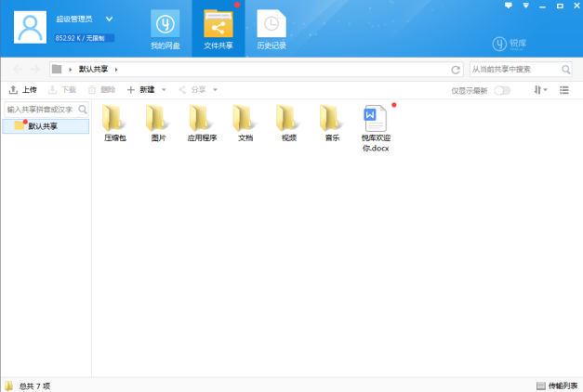Click the 上传 upload button

(x=22, y=89)
